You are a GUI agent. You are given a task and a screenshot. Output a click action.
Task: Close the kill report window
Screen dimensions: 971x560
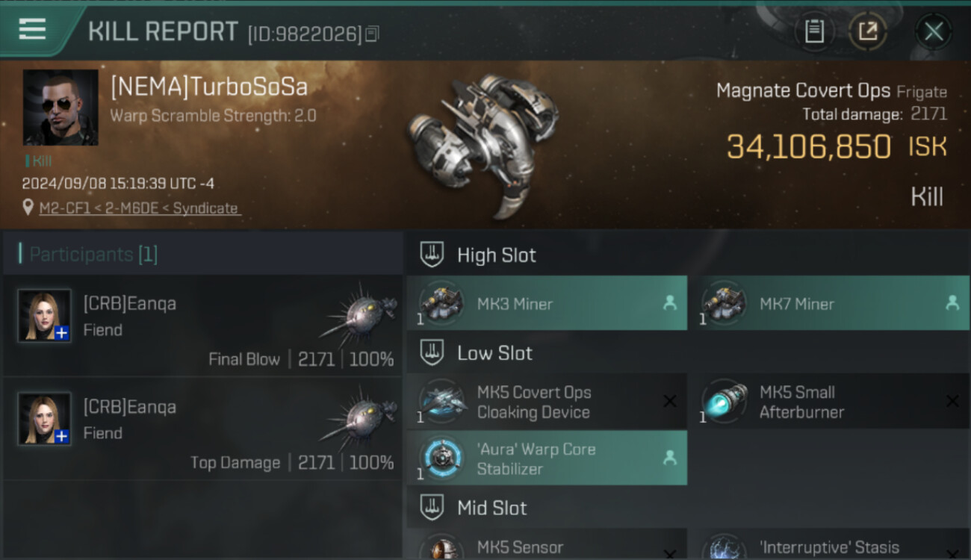[934, 31]
